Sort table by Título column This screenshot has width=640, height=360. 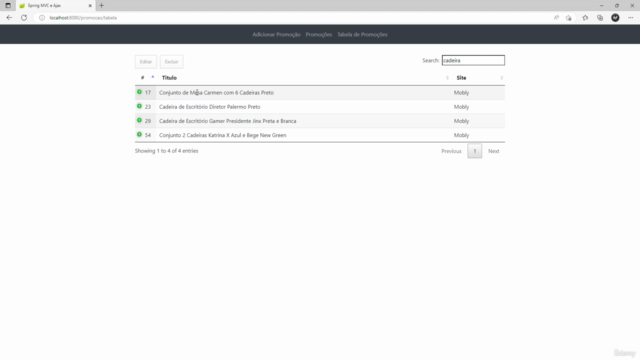click(304, 78)
